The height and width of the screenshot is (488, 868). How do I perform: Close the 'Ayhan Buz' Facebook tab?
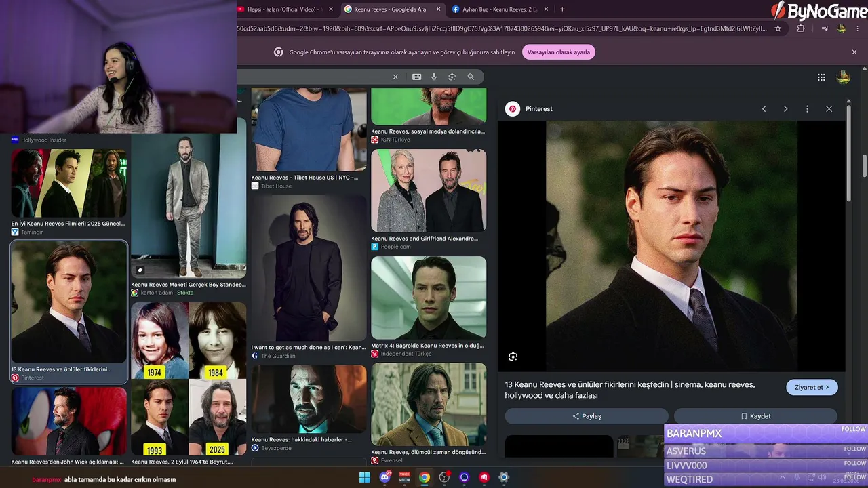coord(546,9)
